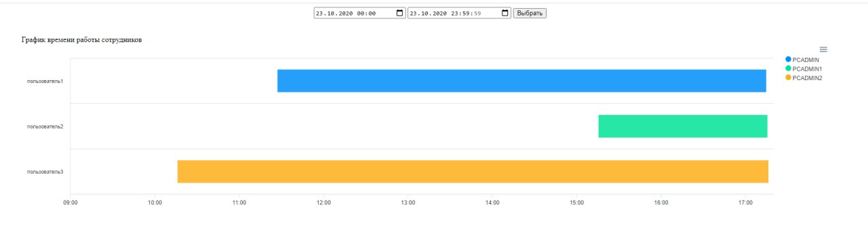This screenshot has width=868, height=248.
Task: Select the orange пользователь3 time bar
Action: pos(473,172)
